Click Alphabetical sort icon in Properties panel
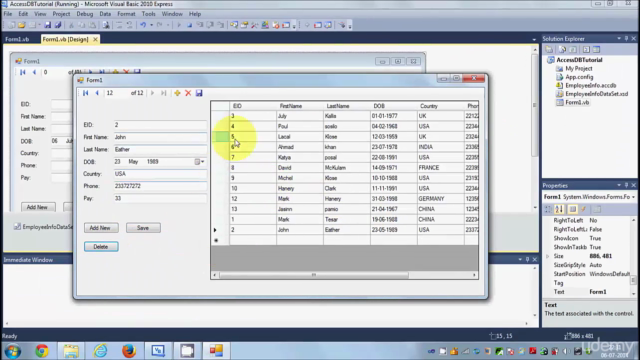The image size is (640, 360). (559, 209)
